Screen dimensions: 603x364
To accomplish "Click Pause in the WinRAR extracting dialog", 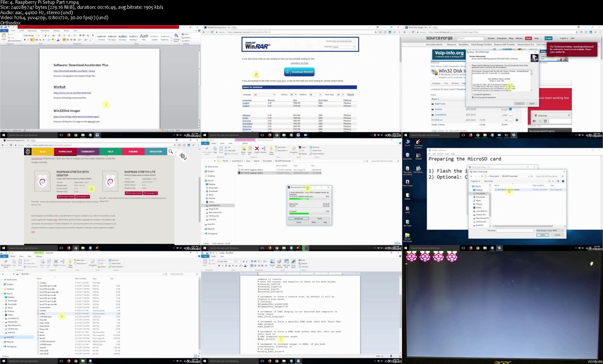I will [320, 218].
